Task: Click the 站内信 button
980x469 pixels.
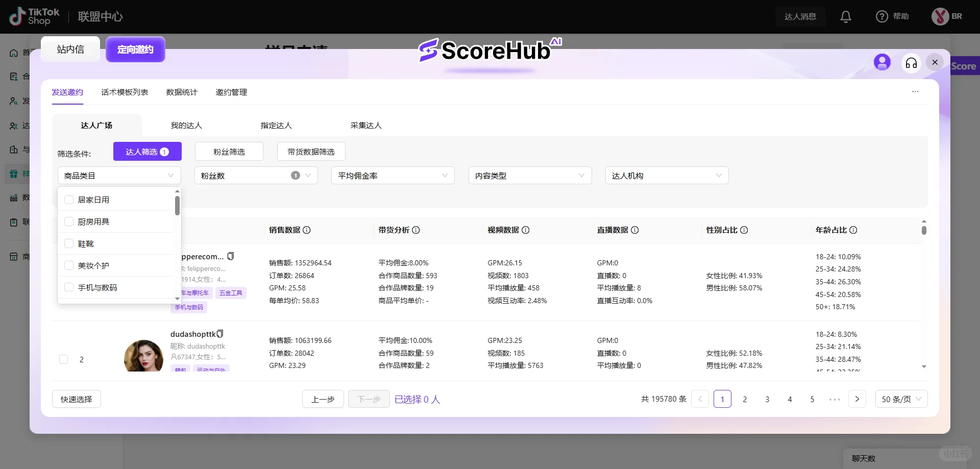Action: pyautogui.click(x=70, y=50)
